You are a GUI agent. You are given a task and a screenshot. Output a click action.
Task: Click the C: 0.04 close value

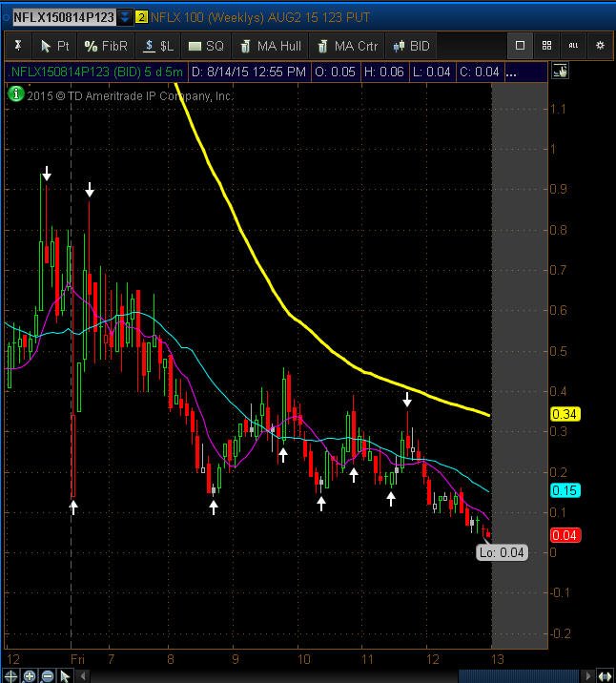pyautogui.click(x=480, y=72)
